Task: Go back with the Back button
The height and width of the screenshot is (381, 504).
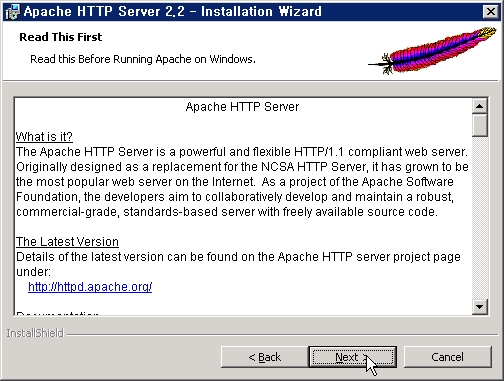Action: tap(265, 357)
